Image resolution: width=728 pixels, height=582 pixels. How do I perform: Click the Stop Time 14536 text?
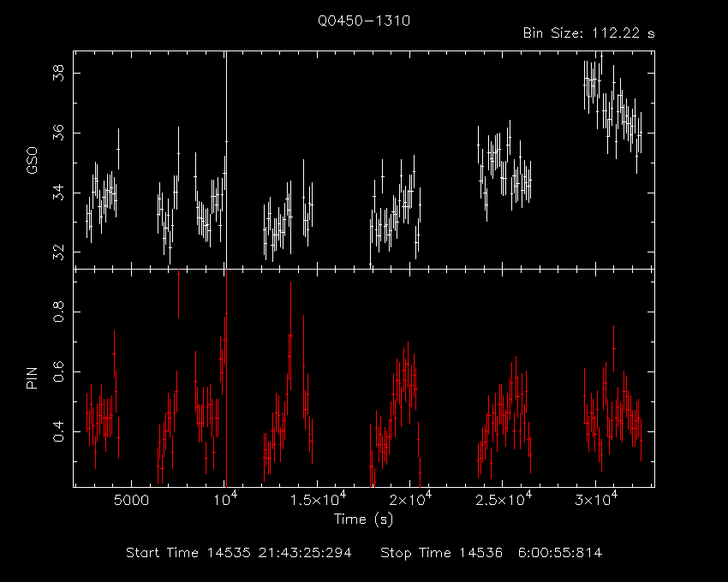pyautogui.click(x=492, y=553)
